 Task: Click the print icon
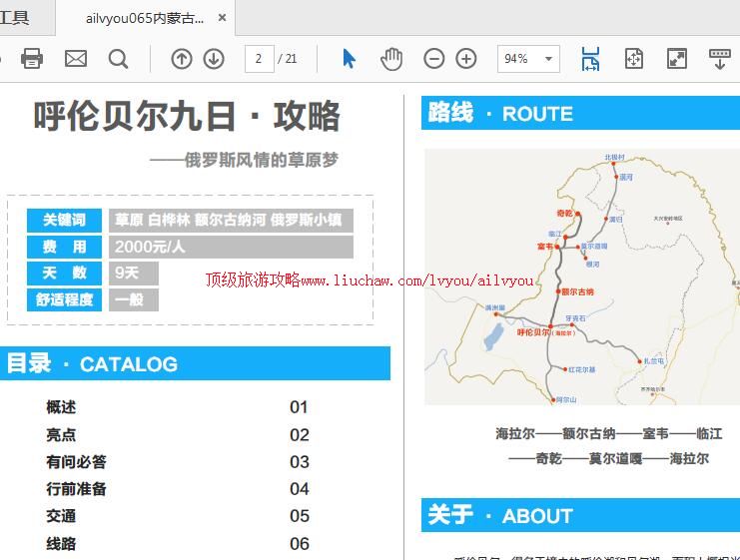[x=32, y=59]
